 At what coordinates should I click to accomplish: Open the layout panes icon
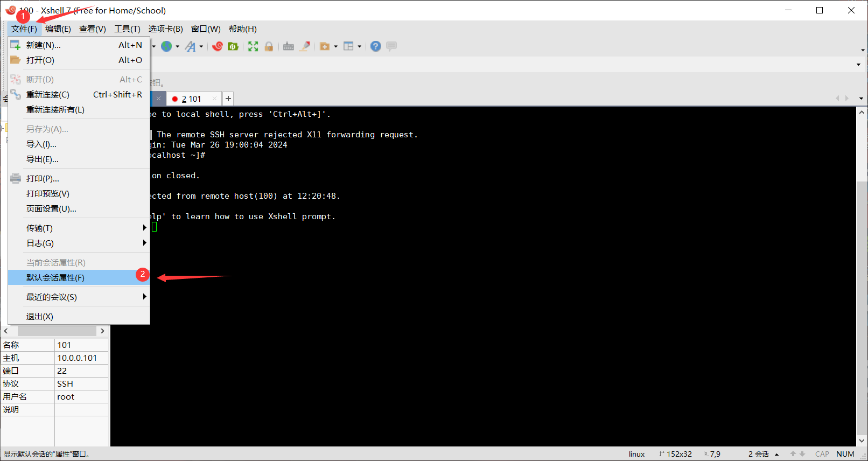348,46
